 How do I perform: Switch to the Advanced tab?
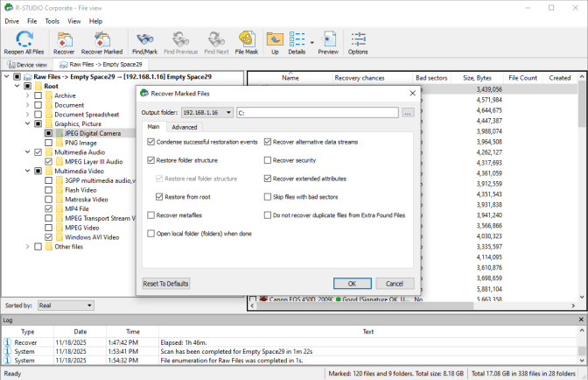pos(185,127)
